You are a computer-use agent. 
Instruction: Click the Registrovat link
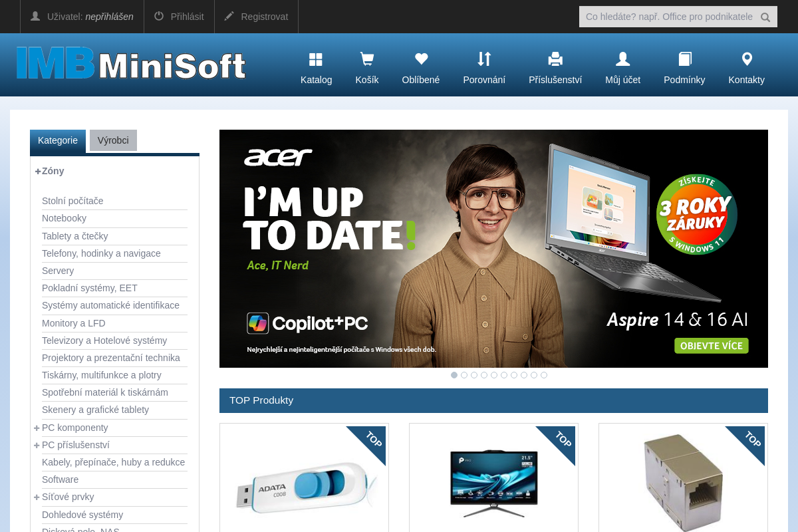click(x=265, y=17)
